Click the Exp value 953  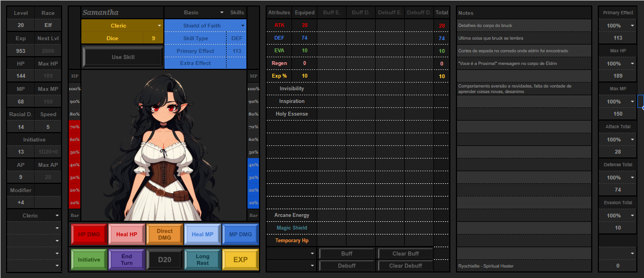(21, 51)
